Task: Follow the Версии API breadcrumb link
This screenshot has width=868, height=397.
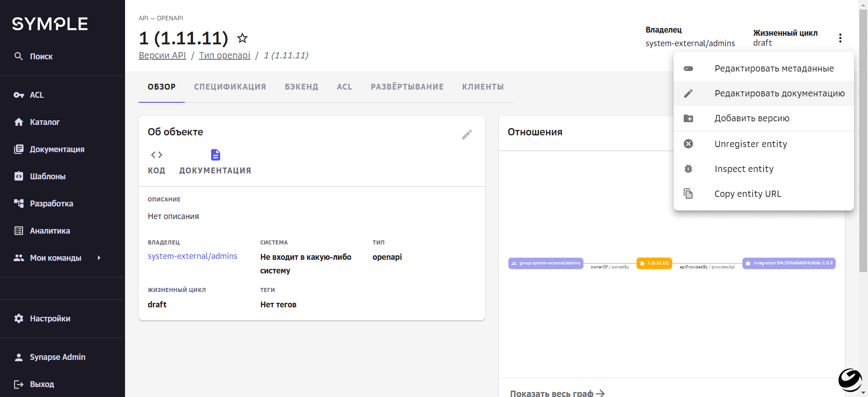Action: pos(162,55)
